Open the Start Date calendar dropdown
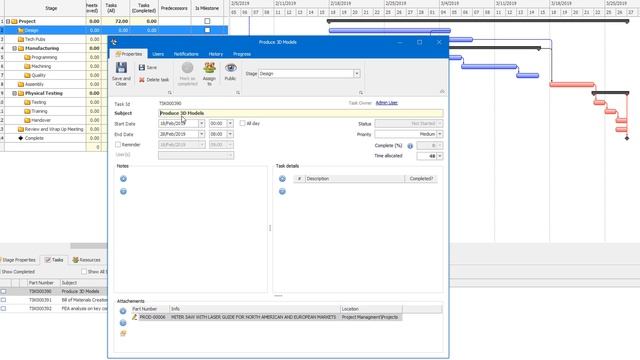The width and height of the screenshot is (640, 360). tap(202, 123)
